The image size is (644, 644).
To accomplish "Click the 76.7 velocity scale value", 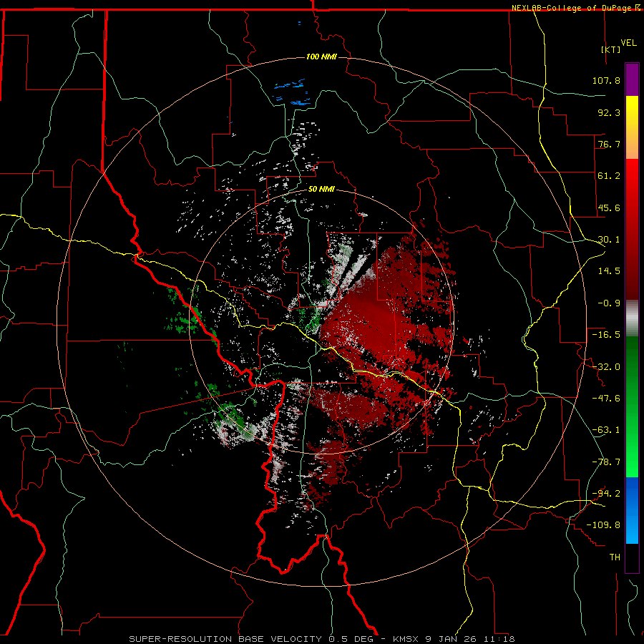I will 609,144.
